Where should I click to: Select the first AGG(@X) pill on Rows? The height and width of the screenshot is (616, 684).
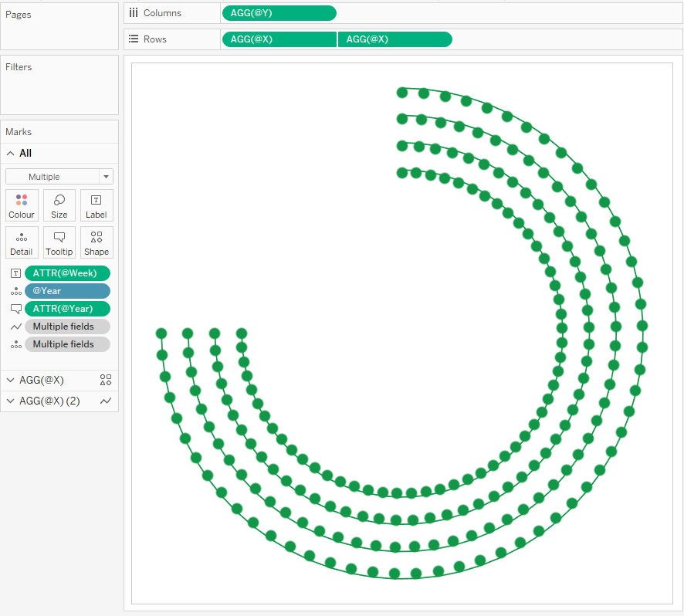click(x=279, y=39)
